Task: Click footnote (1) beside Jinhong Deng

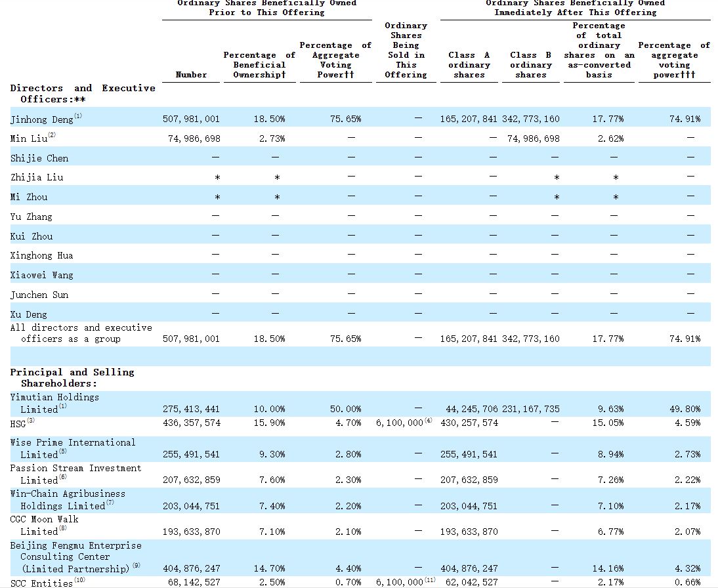Action: coord(78,116)
